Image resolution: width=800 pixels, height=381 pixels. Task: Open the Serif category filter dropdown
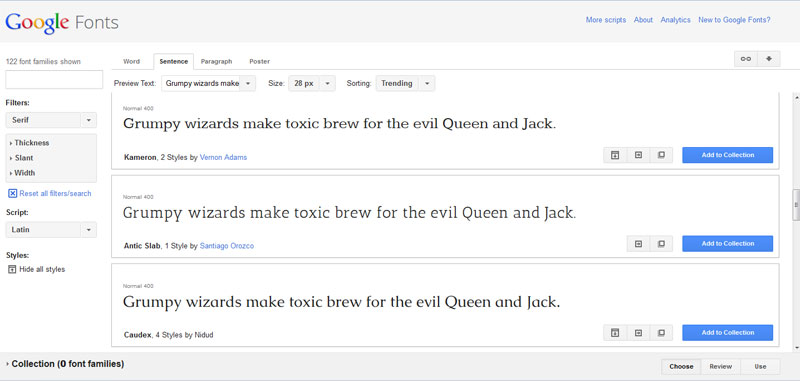coord(51,120)
